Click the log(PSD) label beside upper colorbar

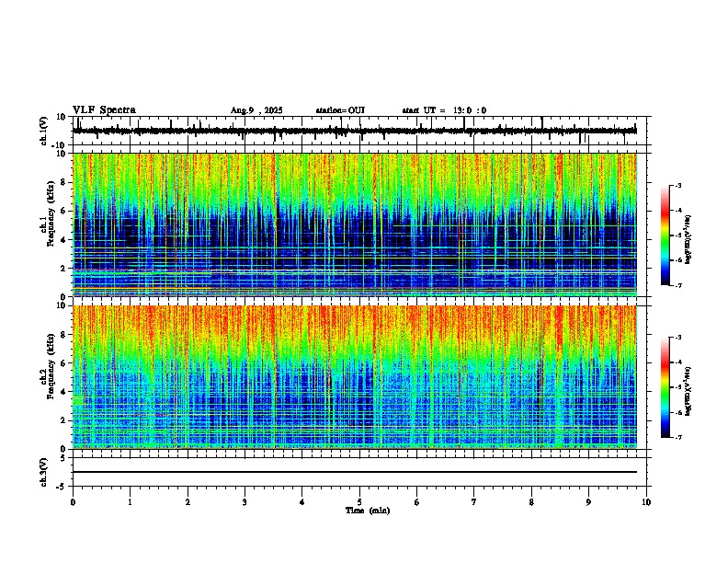click(688, 239)
